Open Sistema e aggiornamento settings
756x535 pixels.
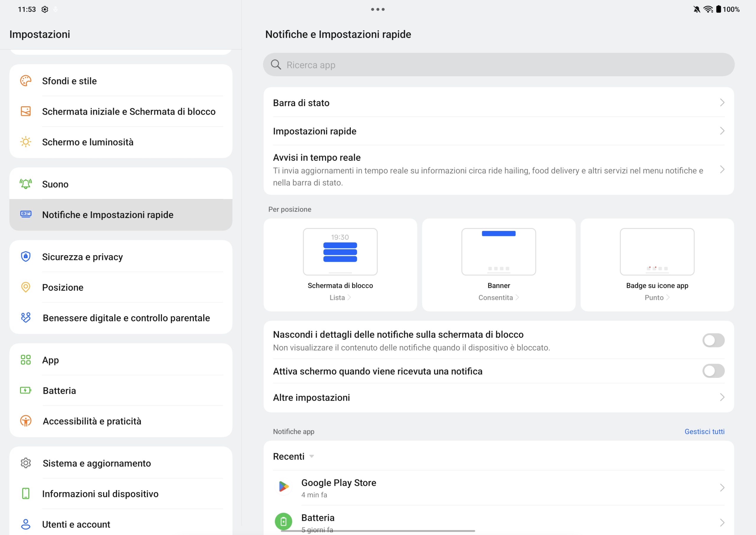click(121, 463)
